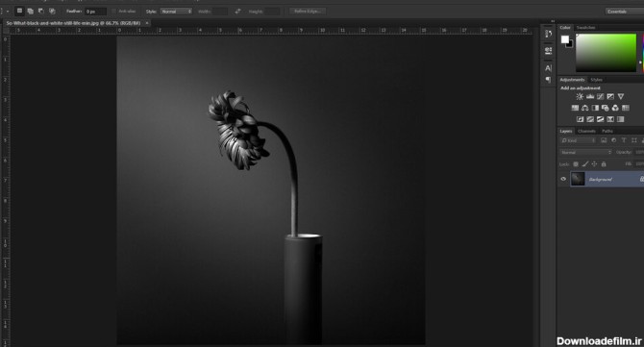Toggle Lock transparent pixels
Screen dimensions: 644x347
576,164
